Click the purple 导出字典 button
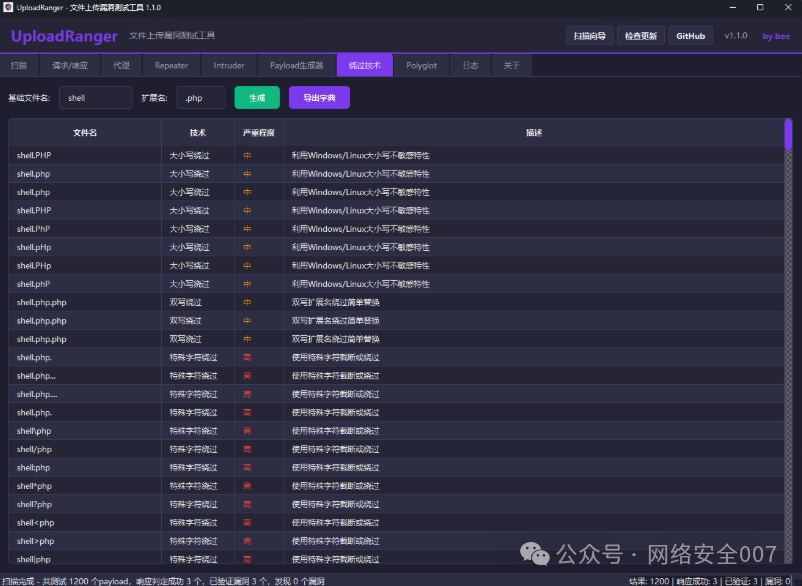 tap(319, 98)
